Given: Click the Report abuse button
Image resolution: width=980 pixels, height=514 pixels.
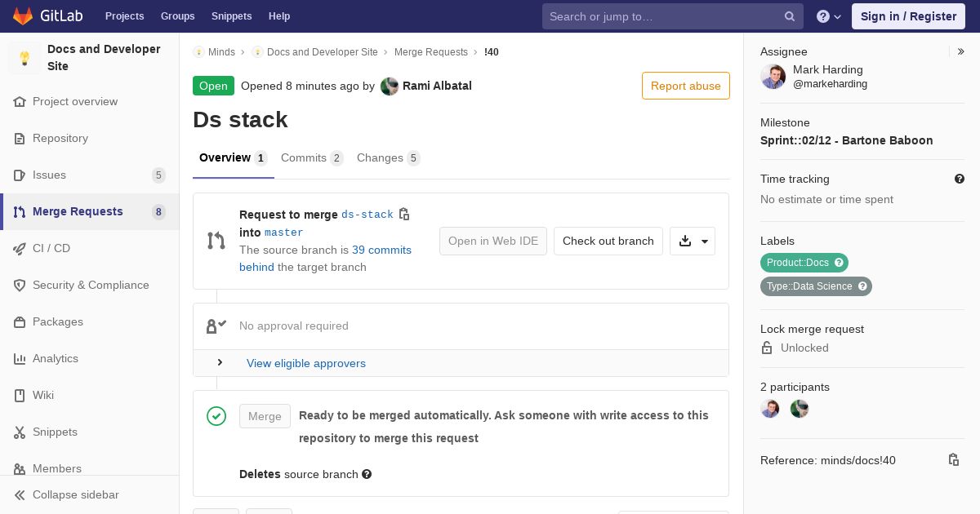Looking at the screenshot, I should [x=686, y=86].
